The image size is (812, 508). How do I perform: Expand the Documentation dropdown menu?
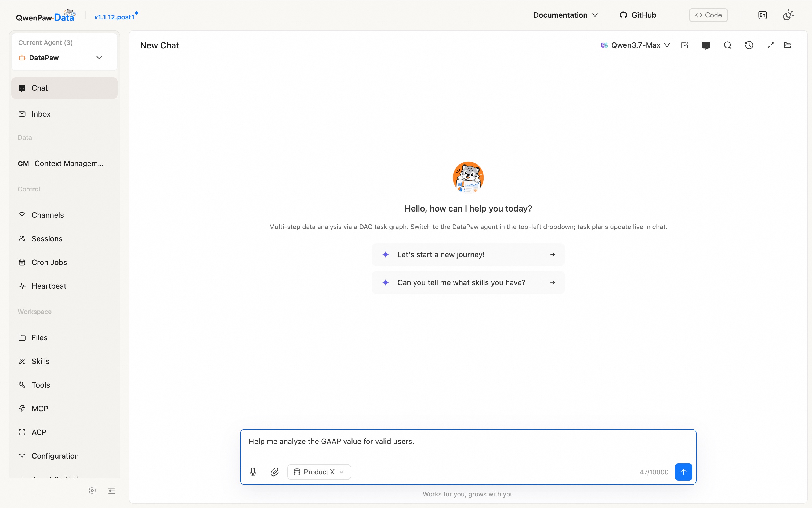pyautogui.click(x=565, y=15)
